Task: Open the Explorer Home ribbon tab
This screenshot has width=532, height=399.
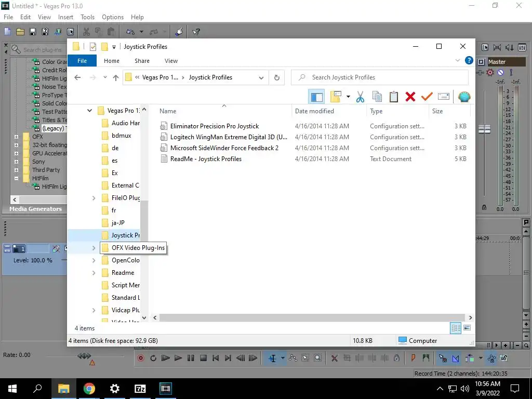Action: point(112,61)
